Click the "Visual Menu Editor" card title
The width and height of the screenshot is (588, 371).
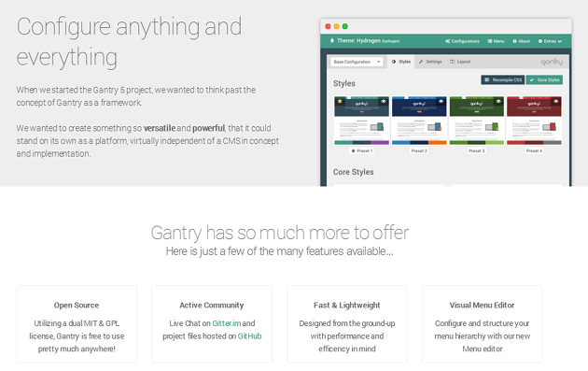(482, 306)
